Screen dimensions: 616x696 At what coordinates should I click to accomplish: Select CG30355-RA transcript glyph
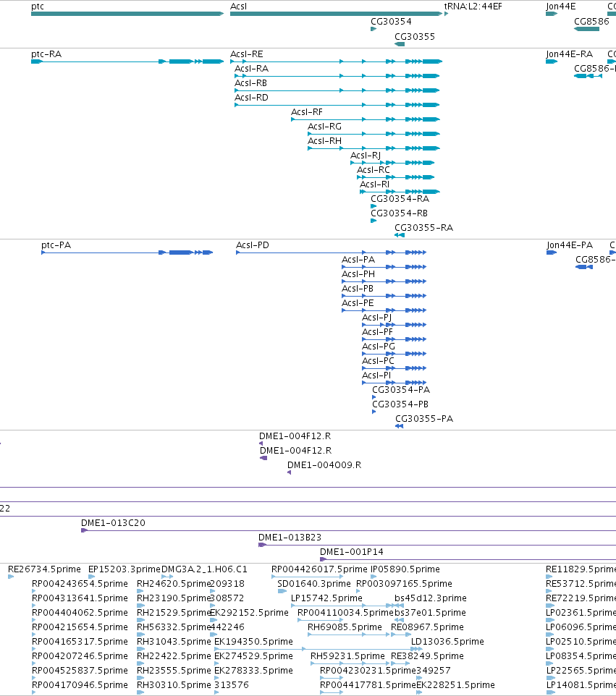400,235
